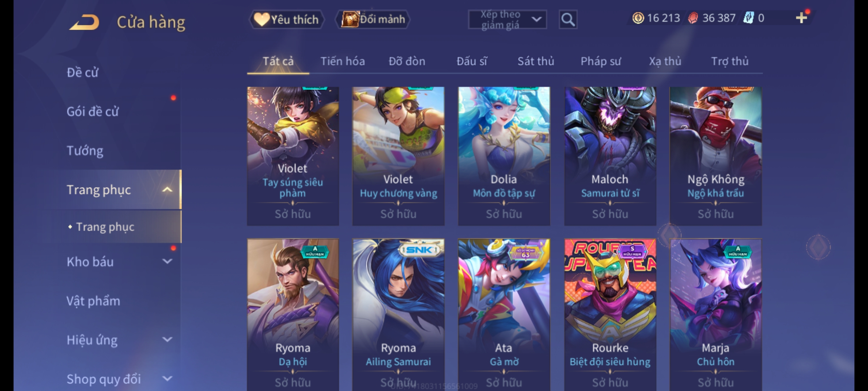Expand the Kho báu section

[x=167, y=261]
